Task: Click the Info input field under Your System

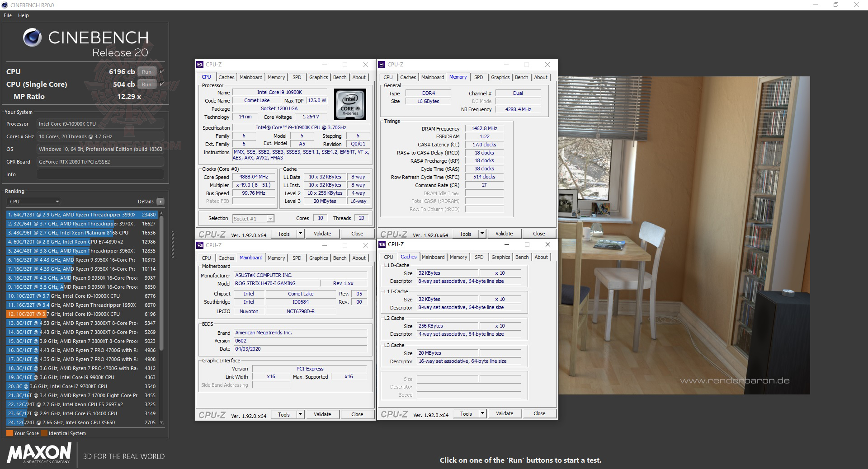Action: pyautogui.click(x=100, y=174)
